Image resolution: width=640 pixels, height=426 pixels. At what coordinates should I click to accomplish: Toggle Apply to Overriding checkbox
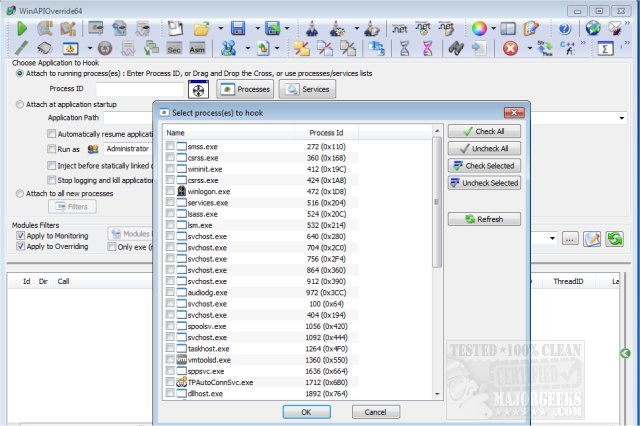click(20, 246)
